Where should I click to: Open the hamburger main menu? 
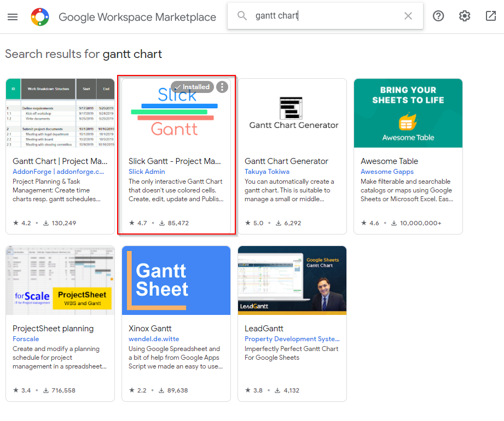pyautogui.click(x=13, y=16)
